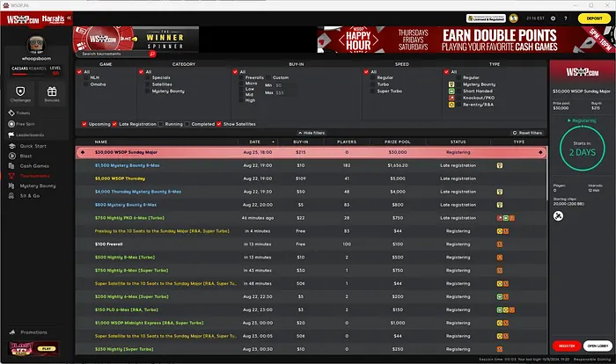Click the Open Lobby button
The image size is (616, 364).
coord(598,346)
